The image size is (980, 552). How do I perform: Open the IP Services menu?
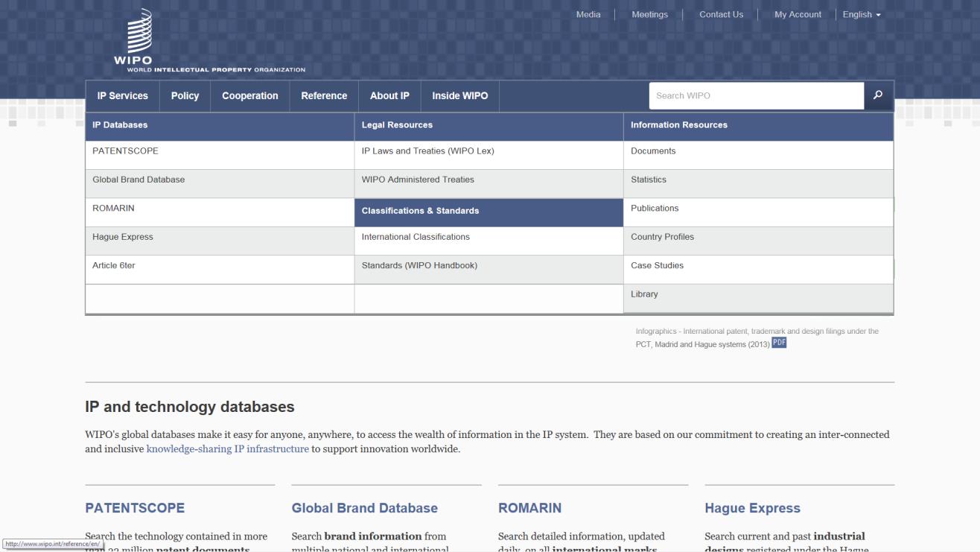[123, 96]
